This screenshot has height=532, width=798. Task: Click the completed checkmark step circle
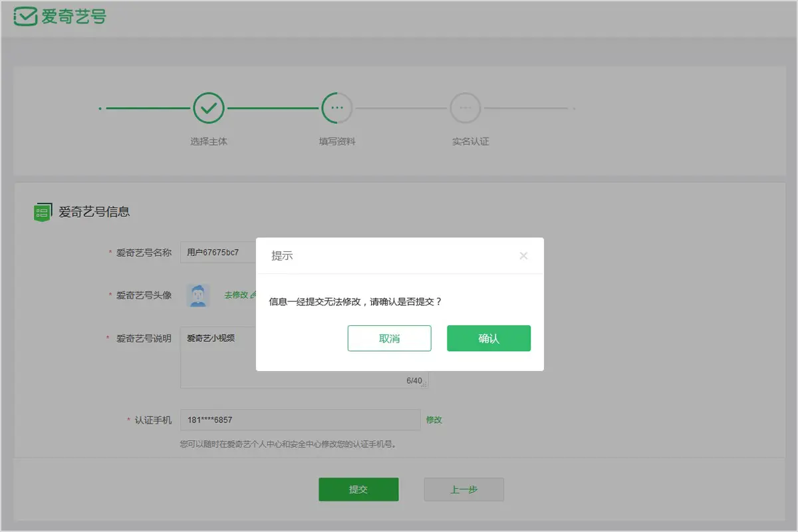[209, 108]
